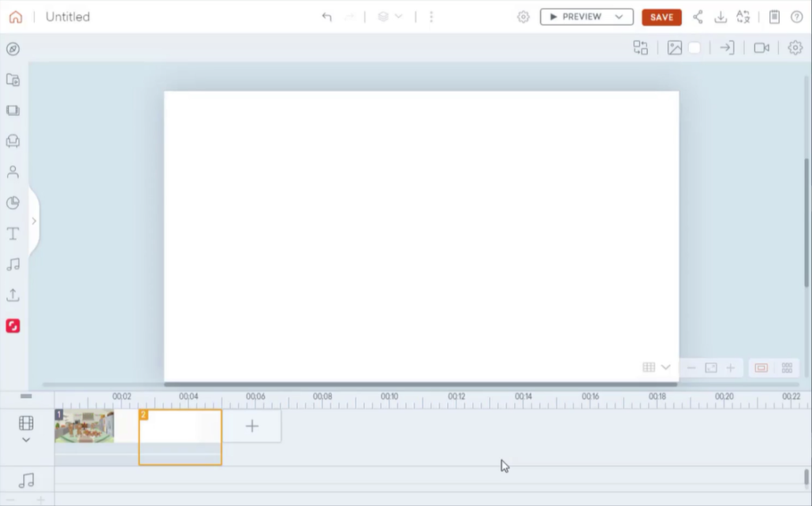Click the Home icon

16,17
